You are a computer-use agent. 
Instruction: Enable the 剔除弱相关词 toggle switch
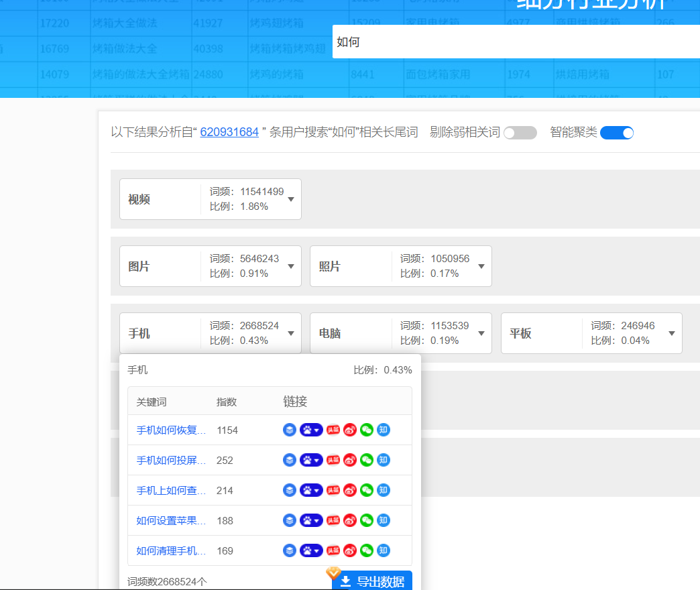(x=520, y=133)
